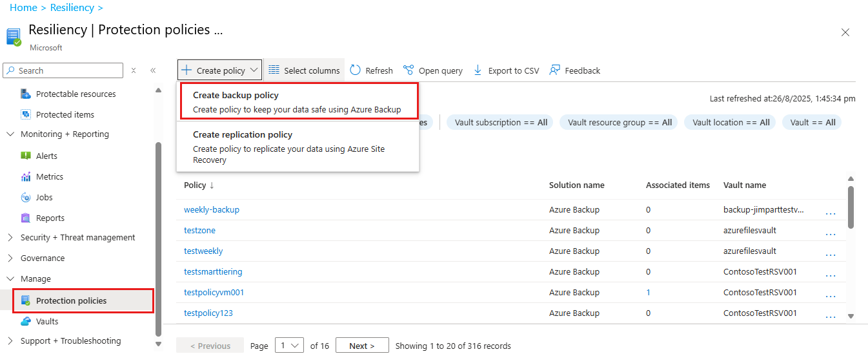Click the Protected items icon
The width and height of the screenshot is (868, 356).
click(x=26, y=114)
